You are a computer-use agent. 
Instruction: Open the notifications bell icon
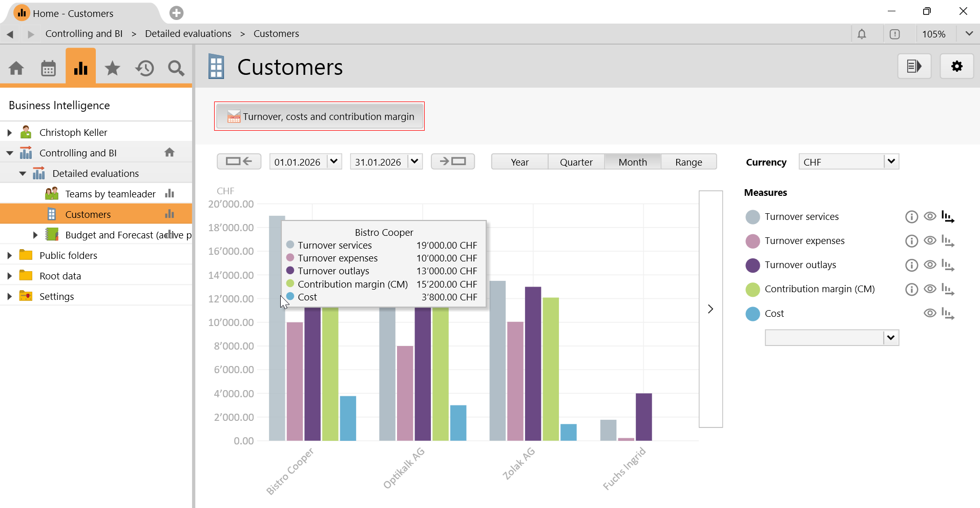862,34
